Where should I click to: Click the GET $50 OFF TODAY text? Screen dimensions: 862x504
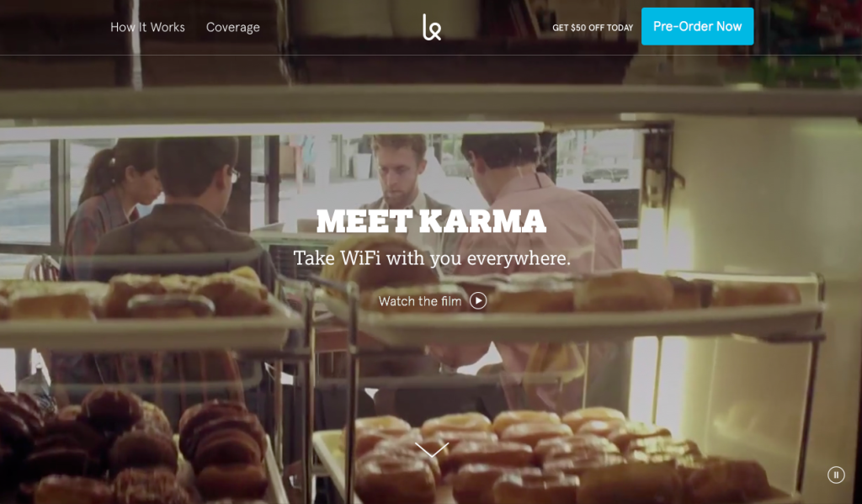(593, 28)
